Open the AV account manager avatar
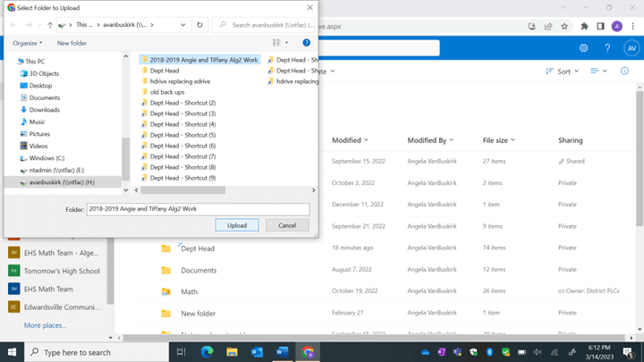Screen dimensions: 644x362 pyautogui.click(x=630, y=48)
